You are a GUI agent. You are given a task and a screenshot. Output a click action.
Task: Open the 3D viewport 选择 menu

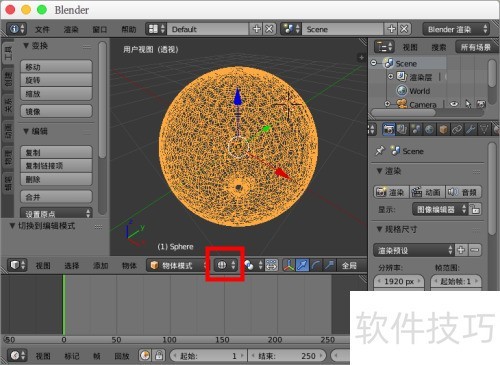71,266
